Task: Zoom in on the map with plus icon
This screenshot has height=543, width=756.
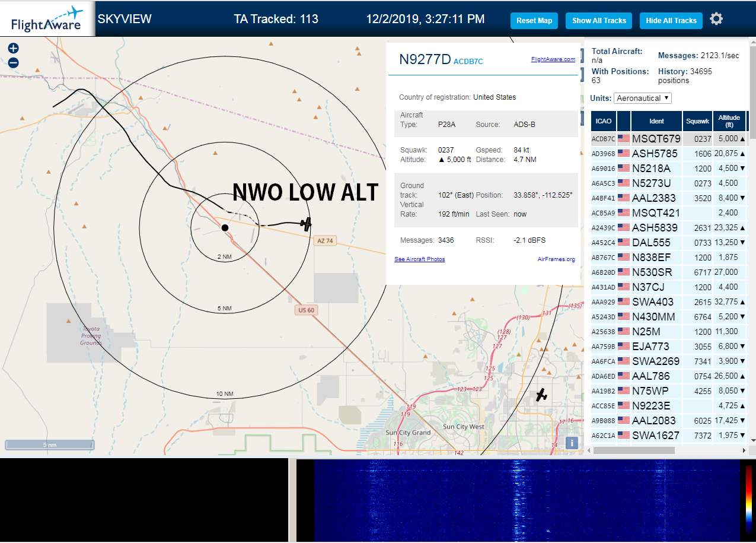Action: pyautogui.click(x=14, y=49)
